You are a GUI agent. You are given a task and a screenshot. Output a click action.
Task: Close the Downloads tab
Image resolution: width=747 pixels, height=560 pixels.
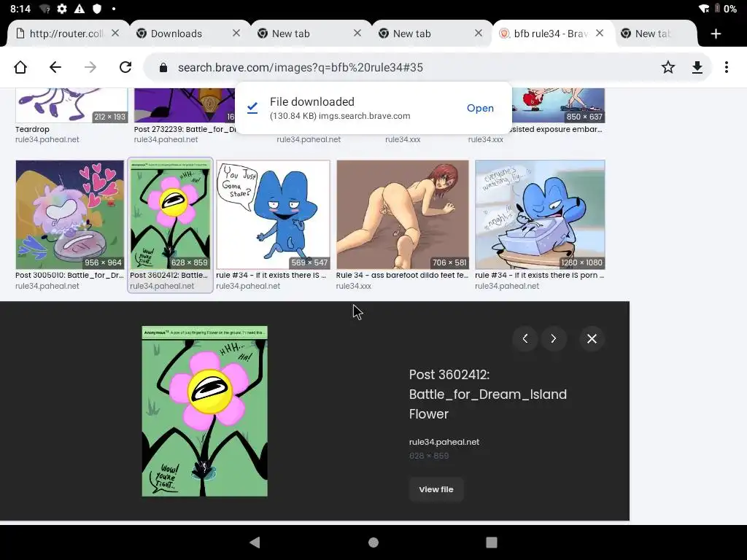[x=236, y=33]
